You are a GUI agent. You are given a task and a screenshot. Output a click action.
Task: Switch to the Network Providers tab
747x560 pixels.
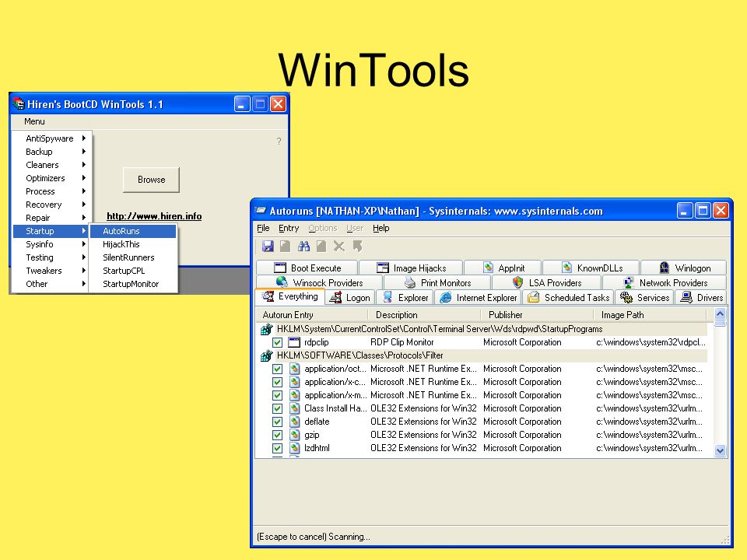(665, 282)
